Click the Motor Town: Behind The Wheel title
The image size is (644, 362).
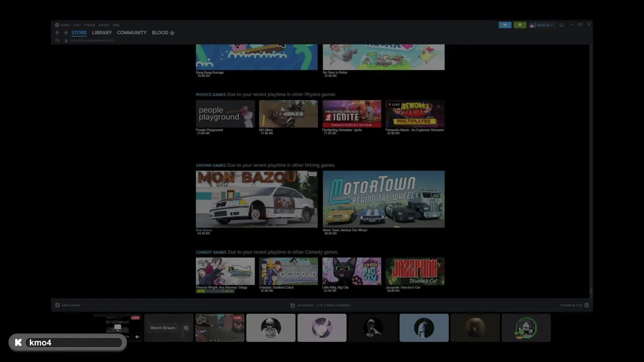click(x=345, y=230)
